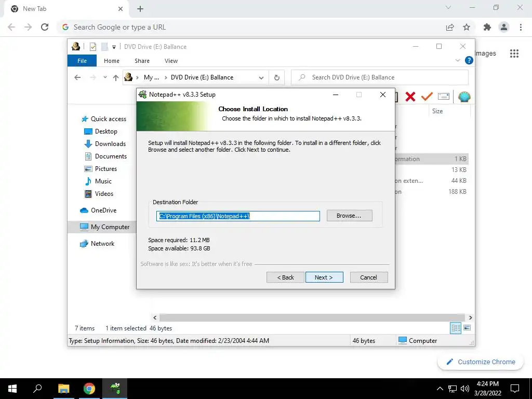Click the red X delete icon in Explorer

click(410, 97)
